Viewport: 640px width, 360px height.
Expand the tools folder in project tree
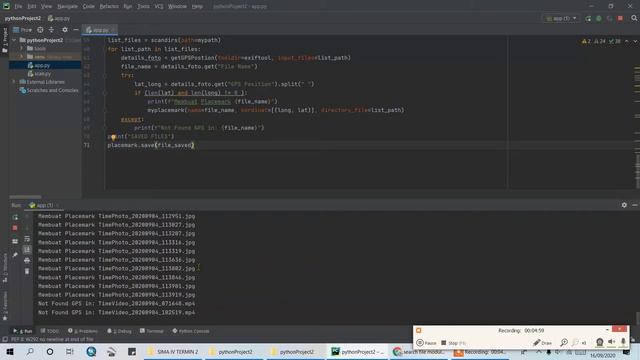pos(22,48)
